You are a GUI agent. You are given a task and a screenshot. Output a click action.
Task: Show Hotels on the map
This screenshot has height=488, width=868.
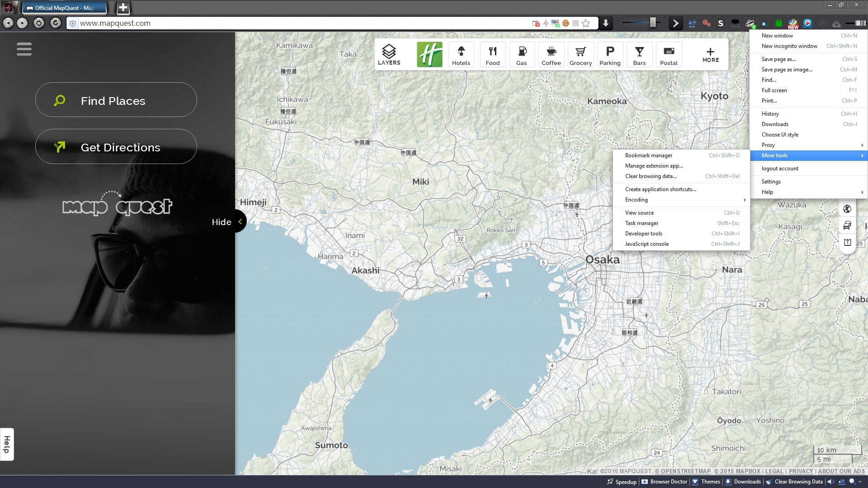461,55
